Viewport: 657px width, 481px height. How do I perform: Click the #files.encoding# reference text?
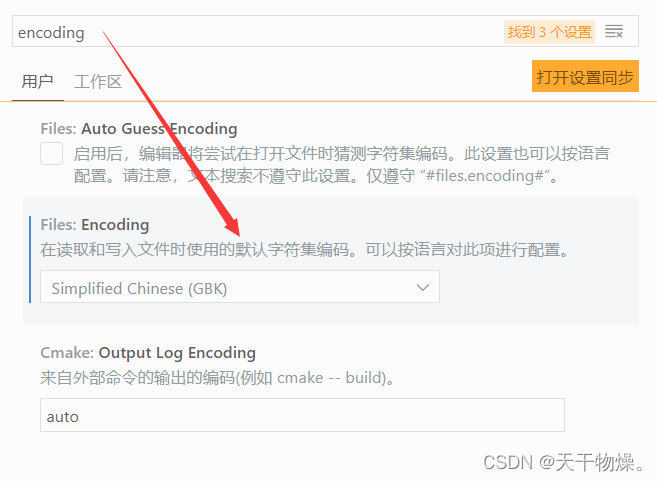[485, 176]
